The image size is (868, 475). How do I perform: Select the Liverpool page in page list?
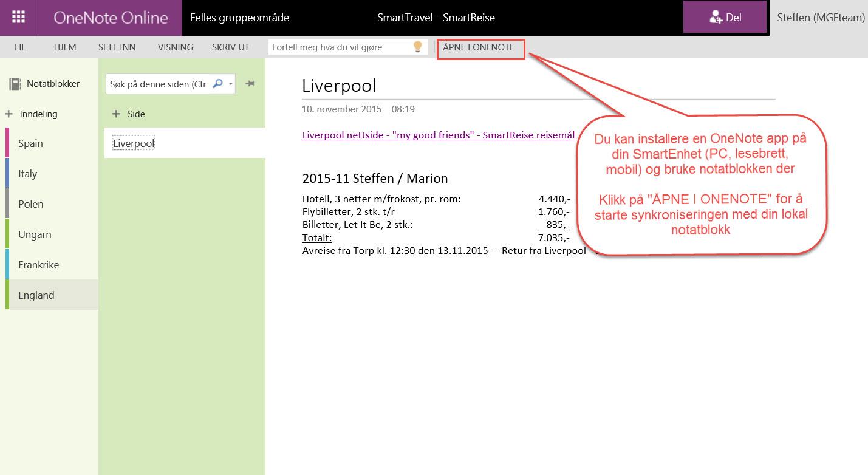point(185,143)
